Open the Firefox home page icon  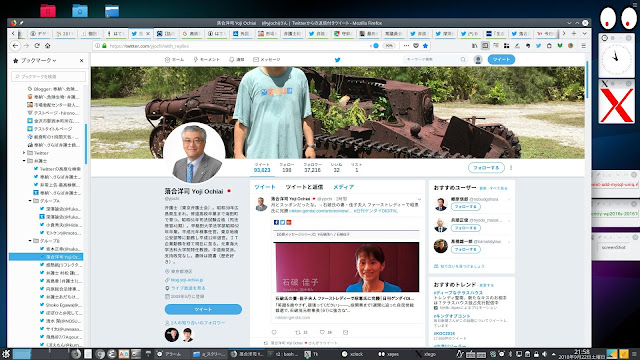pos(47,46)
